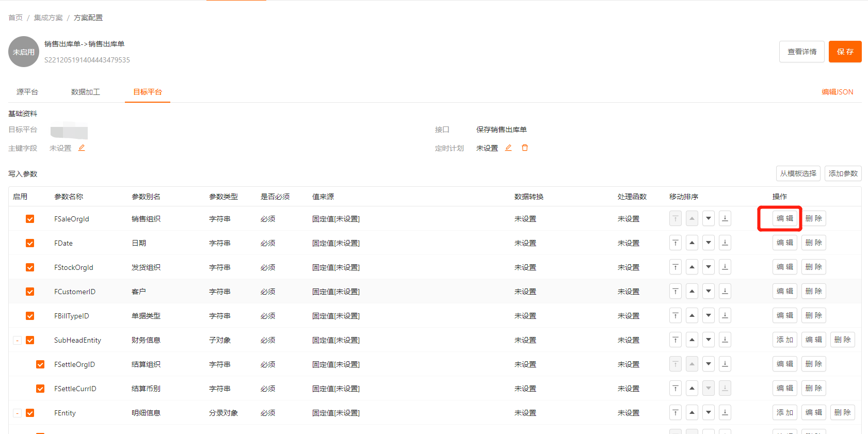Collapse the SubHeadEntity row

(x=18, y=341)
